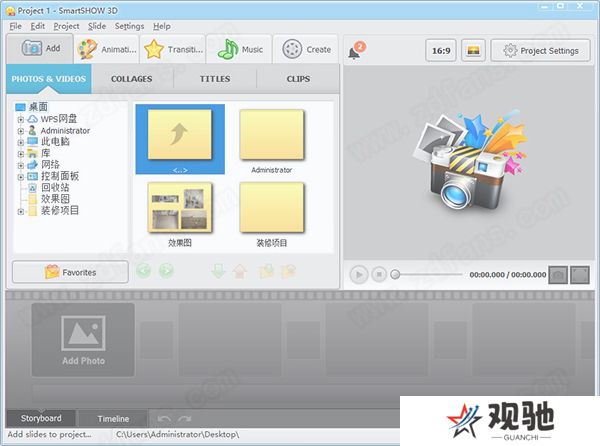Image resolution: width=600 pixels, height=446 pixels.
Task: Open Favorites
Action: 70,272
